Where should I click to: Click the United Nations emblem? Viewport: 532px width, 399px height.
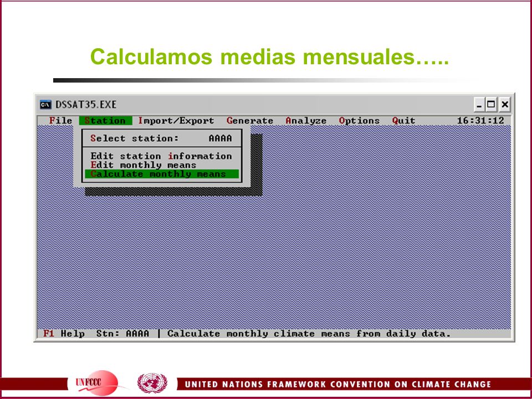click(152, 383)
